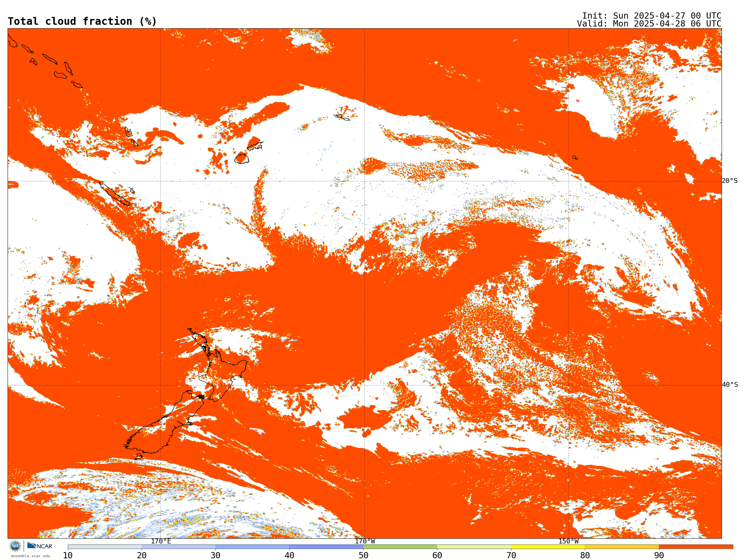Click the NSF logo icon

pos(15,546)
